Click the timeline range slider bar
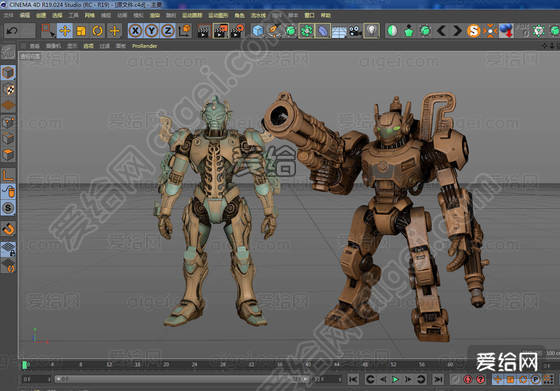This screenshot has height=391, width=560. (181, 379)
